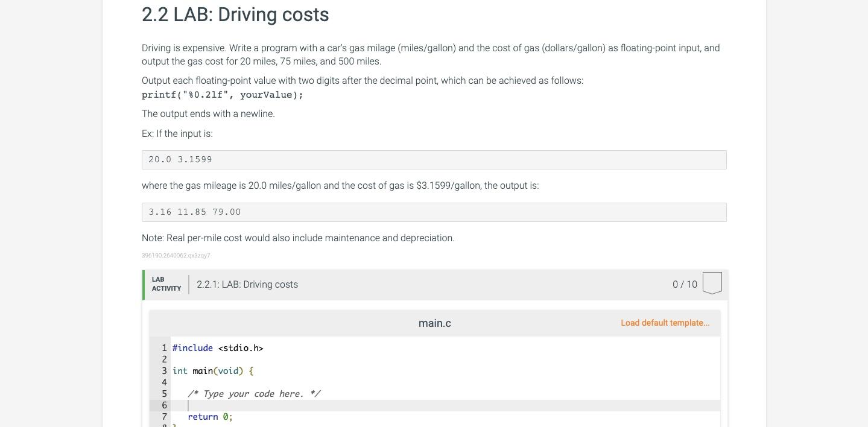The image size is (868, 427).
Task: Click the 2.2.1: LAB: Driving costs activity title
Action: [247, 284]
